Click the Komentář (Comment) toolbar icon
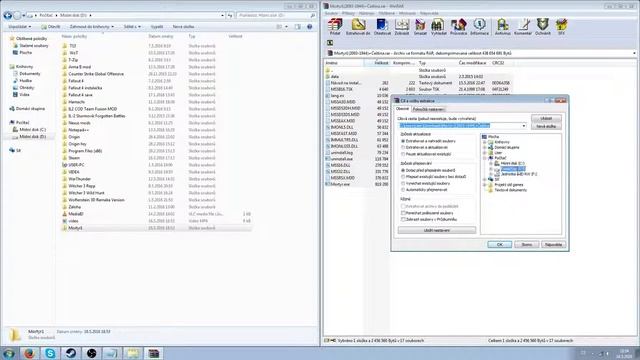Screen dimensions: 640x360 [523, 27]
